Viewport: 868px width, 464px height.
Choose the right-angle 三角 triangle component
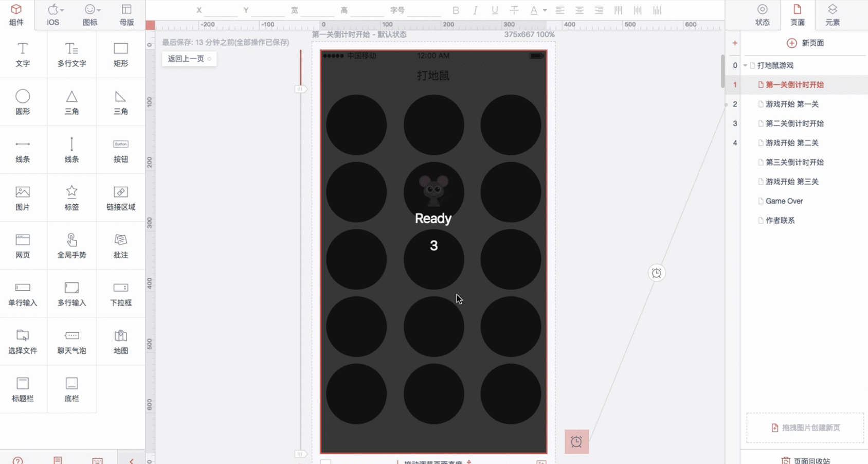click(121, 102)
